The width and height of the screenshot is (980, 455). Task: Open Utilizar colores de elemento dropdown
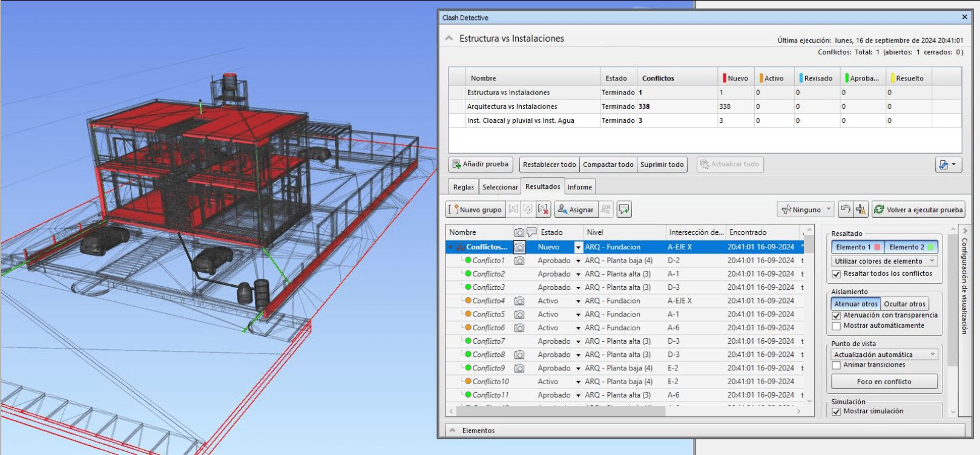884,261
